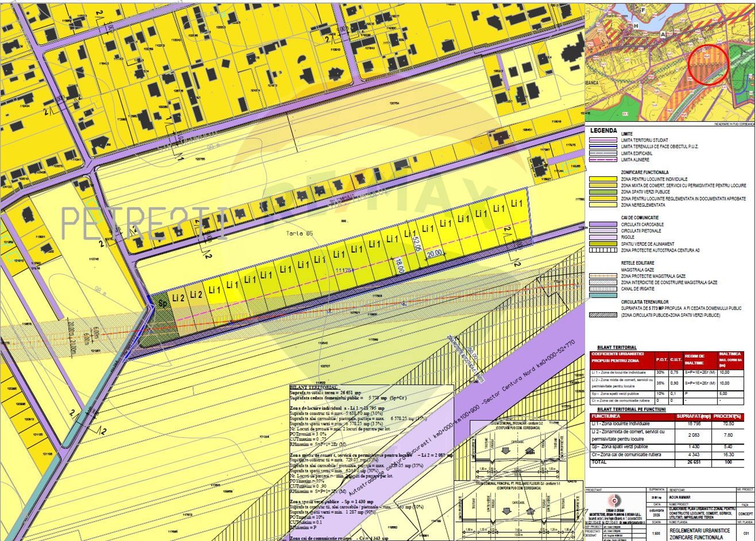Click the P.O.T. column header in the table

661,360
